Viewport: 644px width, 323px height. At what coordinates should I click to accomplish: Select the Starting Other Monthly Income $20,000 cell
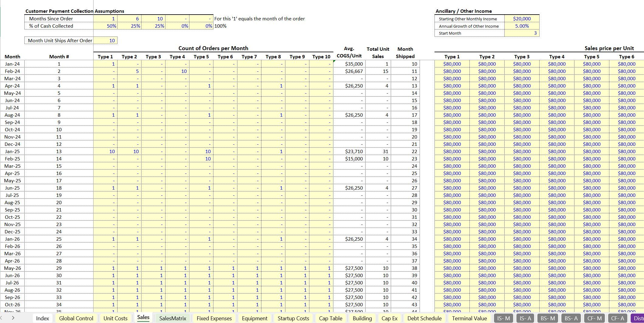522,19
